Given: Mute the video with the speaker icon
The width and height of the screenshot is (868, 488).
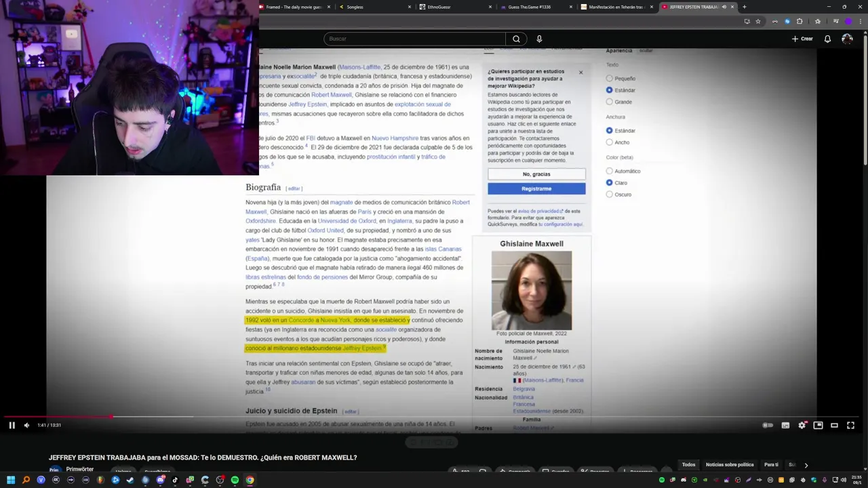Looking at the screenshot, I should (26, 425).
